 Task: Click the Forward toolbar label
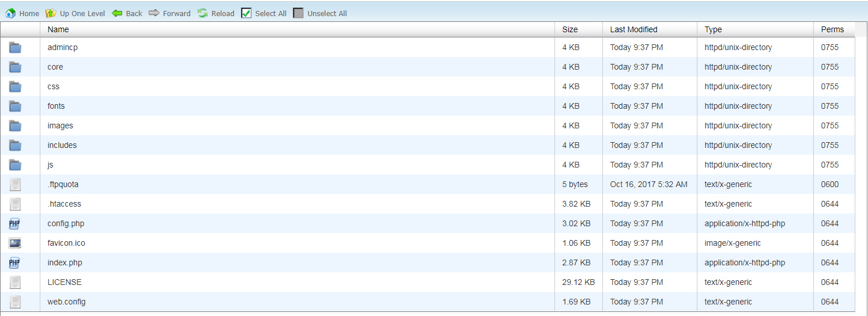[x=177, y=13]
